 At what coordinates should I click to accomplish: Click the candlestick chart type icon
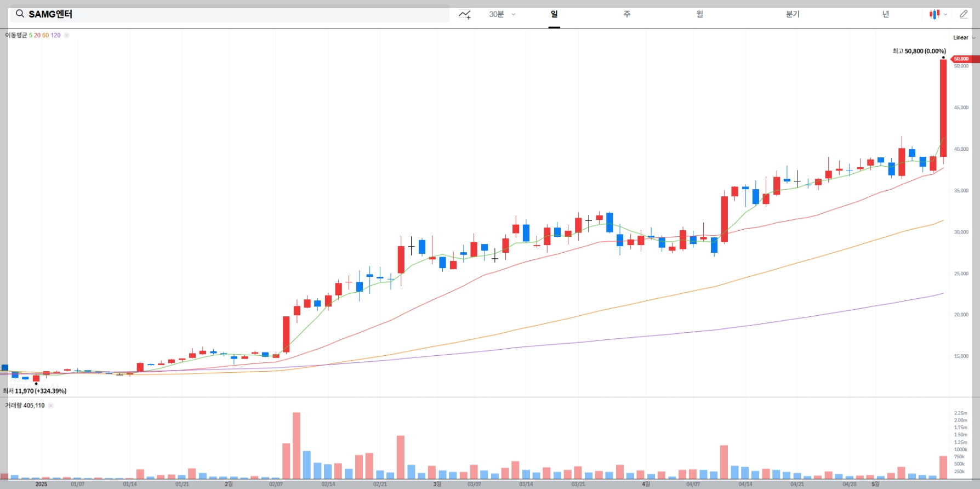[x=935, y=14]
